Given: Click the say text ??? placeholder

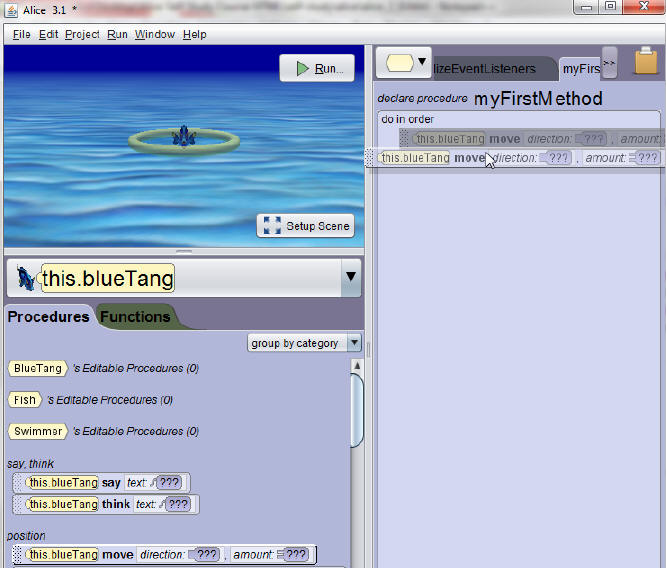Looking at the screenshot, I should tap(169, 483).
